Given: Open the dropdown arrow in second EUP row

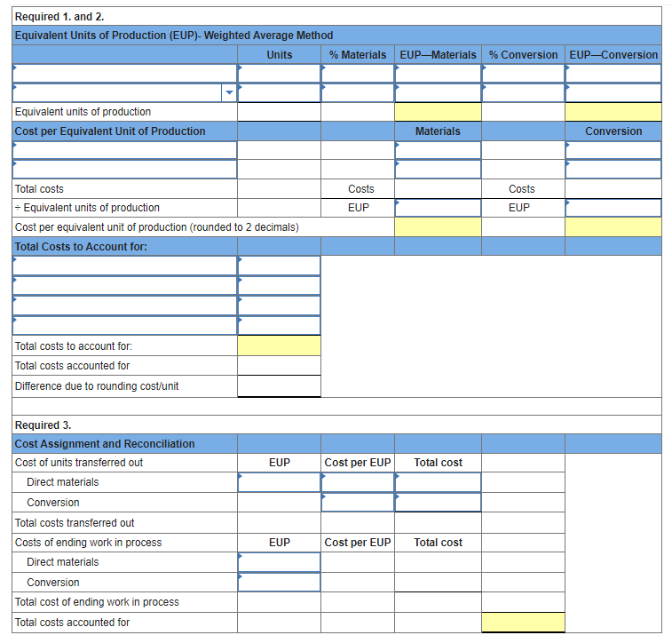Looking at the screenshot, I should click(229, 92).
